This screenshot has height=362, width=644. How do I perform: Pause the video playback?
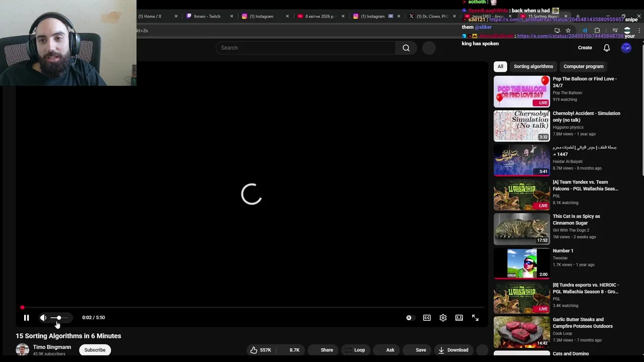pyautogui.click(x=26, y=318)
